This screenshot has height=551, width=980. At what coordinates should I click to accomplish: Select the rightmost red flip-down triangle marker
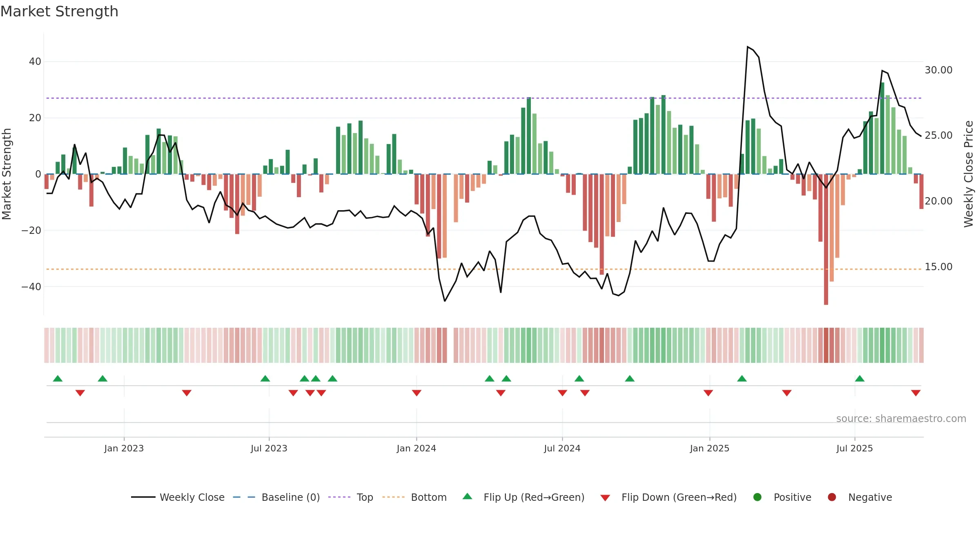[915, 393]
